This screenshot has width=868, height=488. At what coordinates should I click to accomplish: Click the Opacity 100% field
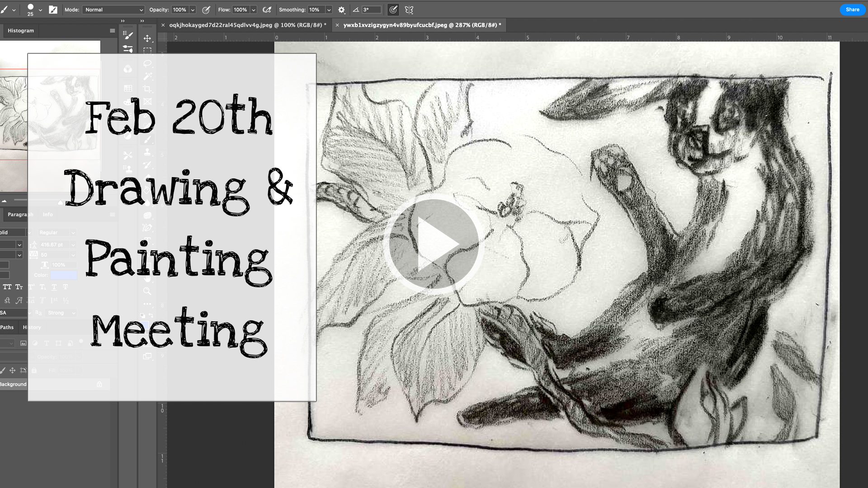click(179, 9)
